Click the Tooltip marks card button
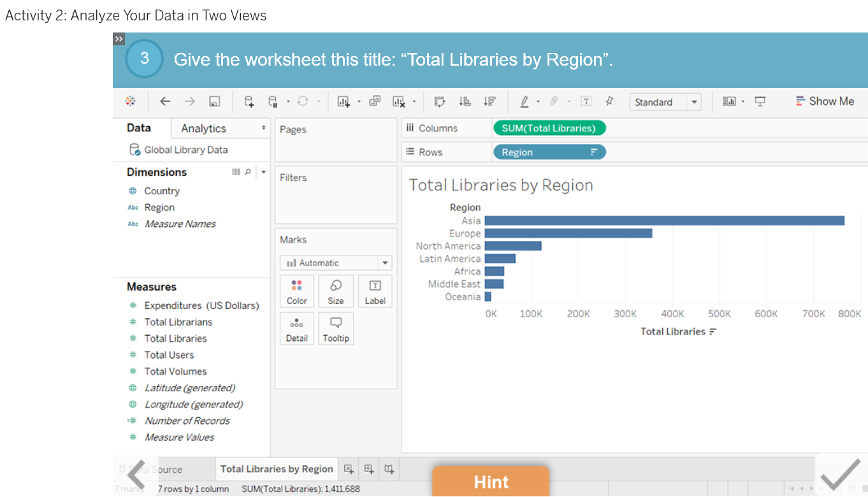 [x=336, y=329]
